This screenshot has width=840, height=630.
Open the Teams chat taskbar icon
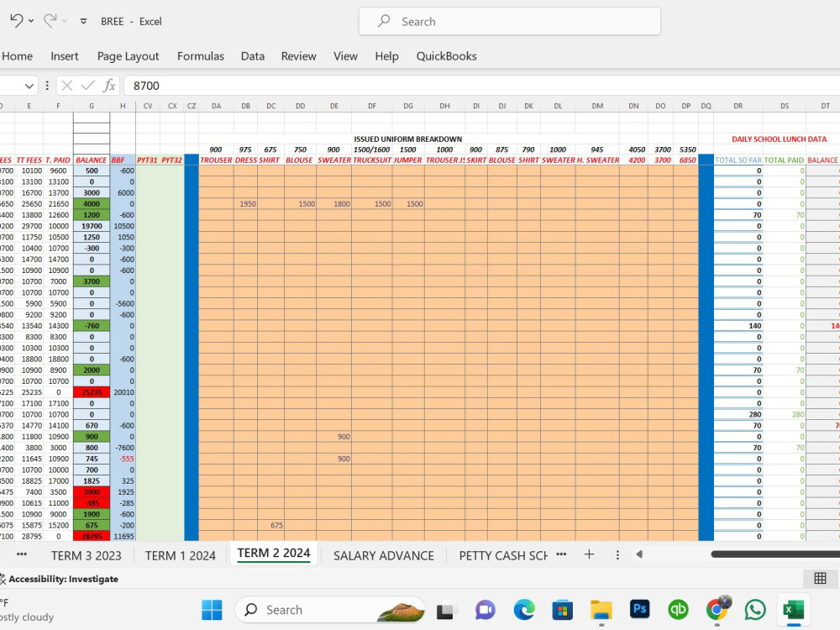(486, 610)
